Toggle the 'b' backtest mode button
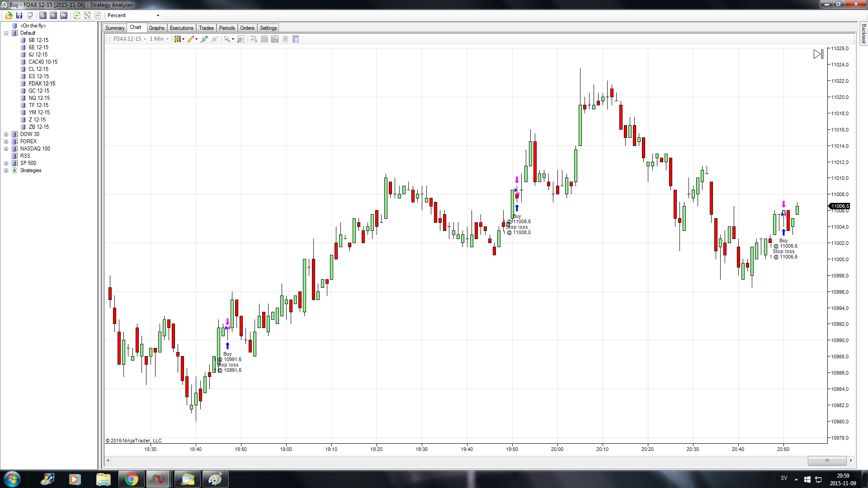868x488 pixels. click(x=43, y=15)
